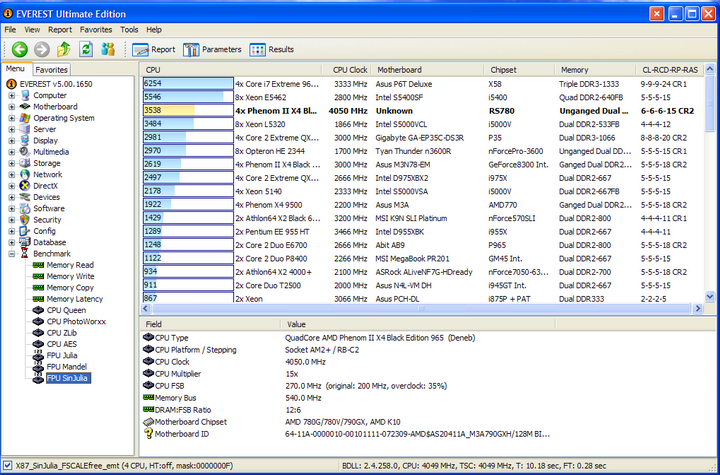Click the Database icon in the tree
Viewport: 720px width, 475px height.
coord(25,243)
